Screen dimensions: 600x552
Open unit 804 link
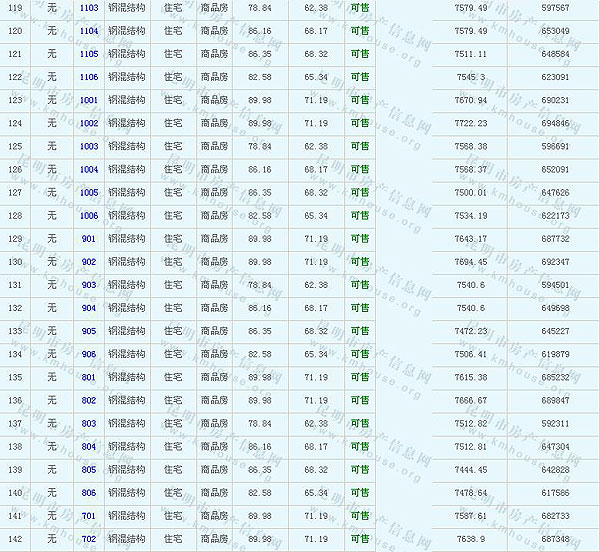coord(89,446)
